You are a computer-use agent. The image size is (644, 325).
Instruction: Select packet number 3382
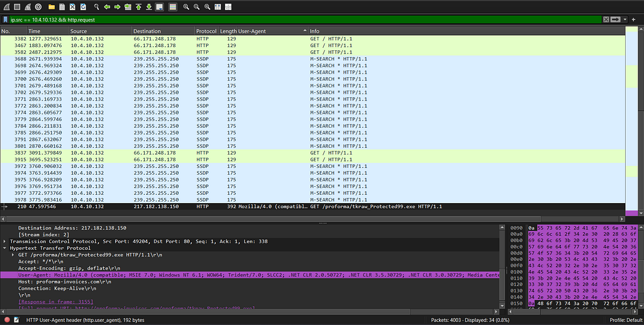[x=313, y=38]
